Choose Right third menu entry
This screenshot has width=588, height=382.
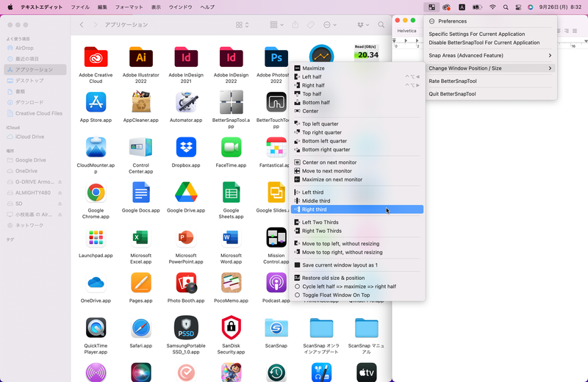click(x=357, y=209)
